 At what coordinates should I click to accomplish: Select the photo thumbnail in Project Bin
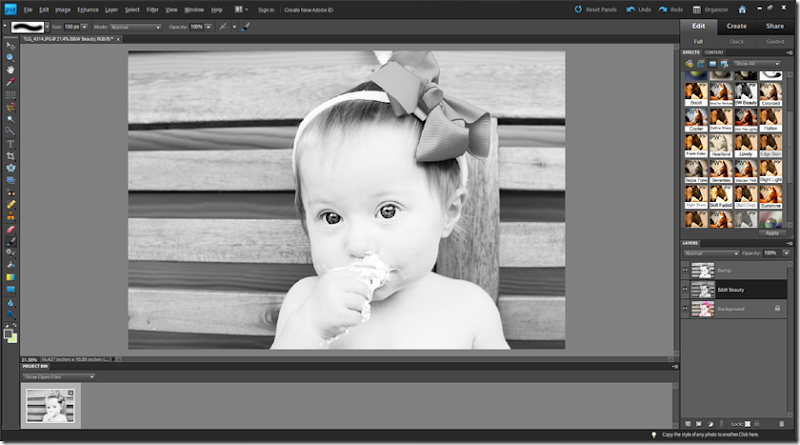[51, 404]
